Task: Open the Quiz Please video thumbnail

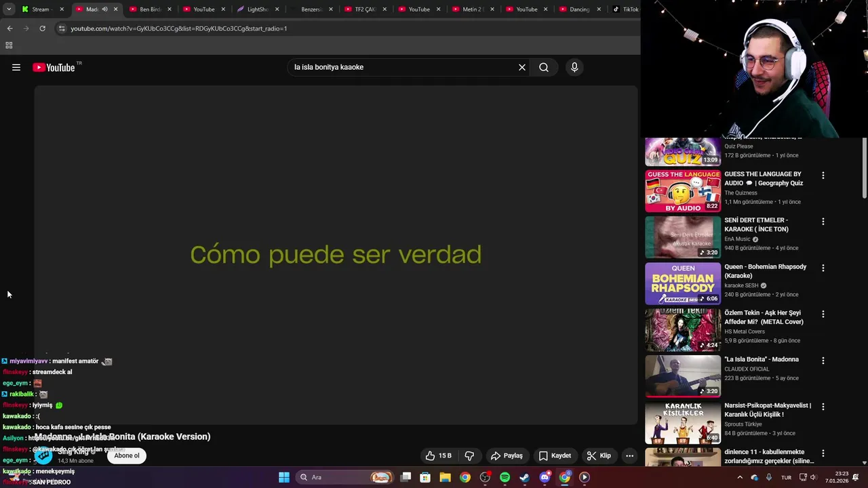Action: click(x=683, y=151)
